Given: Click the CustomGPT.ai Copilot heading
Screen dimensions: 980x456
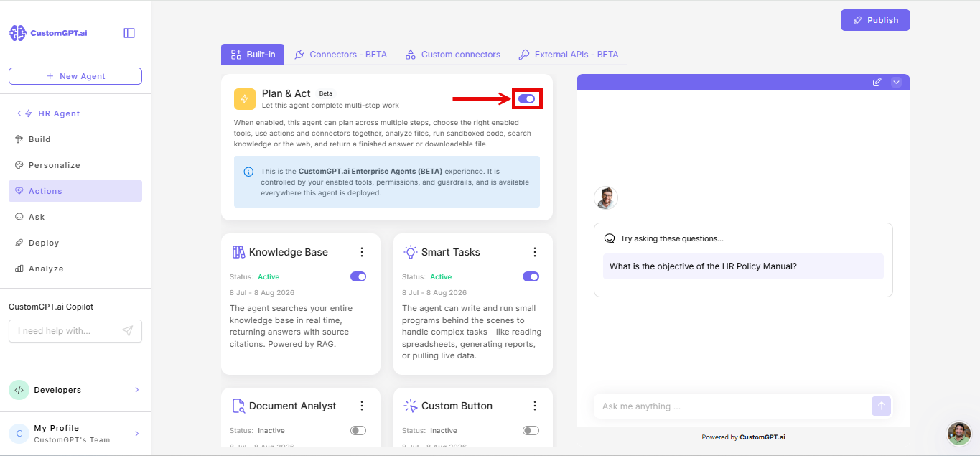Looking at the screenshot, I should point(51,307).
